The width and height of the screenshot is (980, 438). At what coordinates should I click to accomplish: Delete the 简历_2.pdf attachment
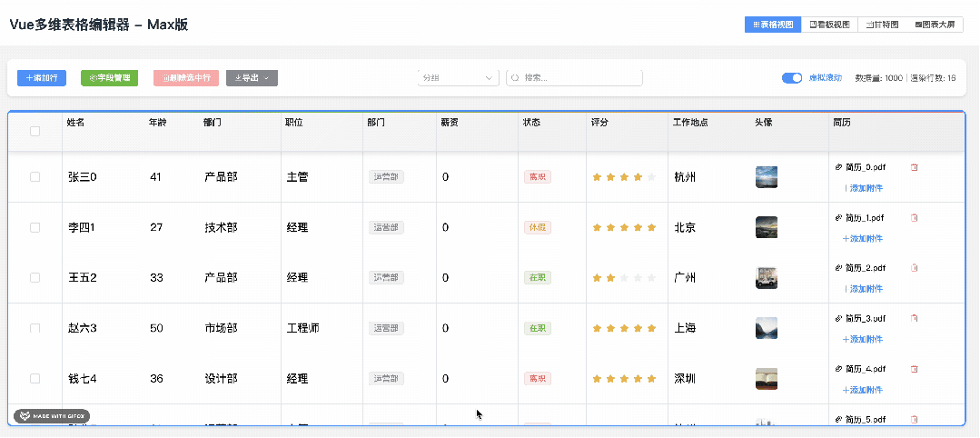[x=915, y=268]
